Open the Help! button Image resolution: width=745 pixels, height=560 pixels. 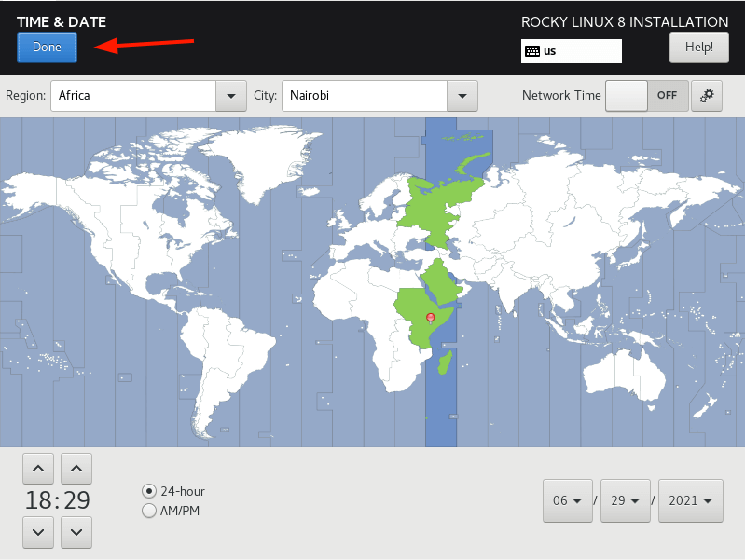pos(699,48)
